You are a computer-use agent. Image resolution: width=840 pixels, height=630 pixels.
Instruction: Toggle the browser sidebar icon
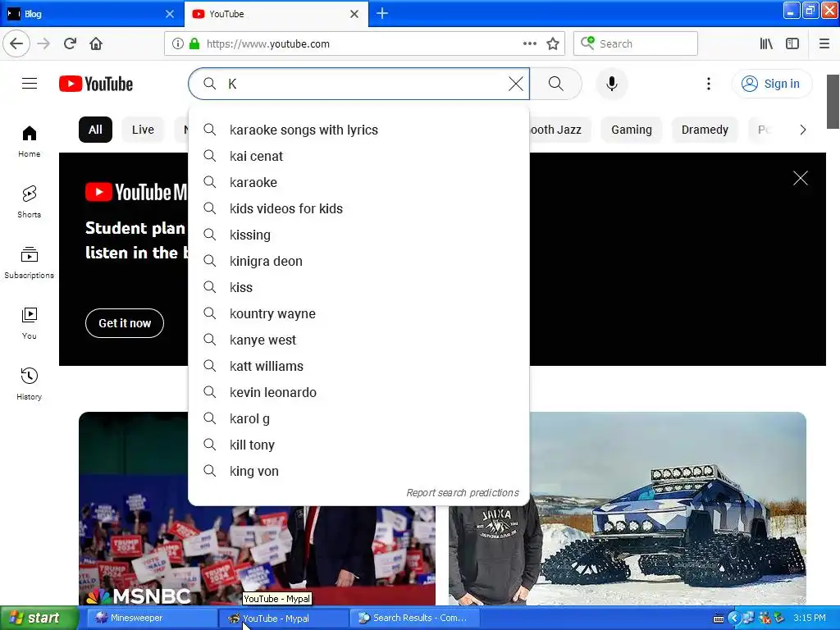[792, 43]
